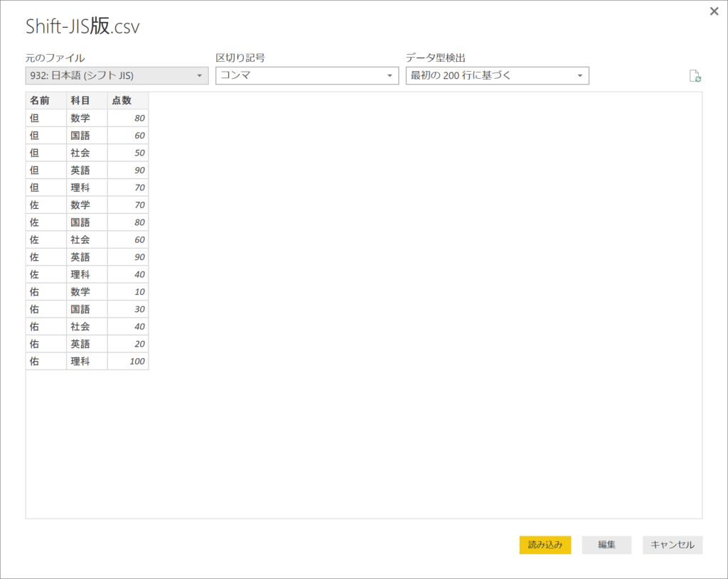The height and width of the screenshot is (579, 728).
Task: Click the データ型検出 label
Action: click(x=436, y=58)
